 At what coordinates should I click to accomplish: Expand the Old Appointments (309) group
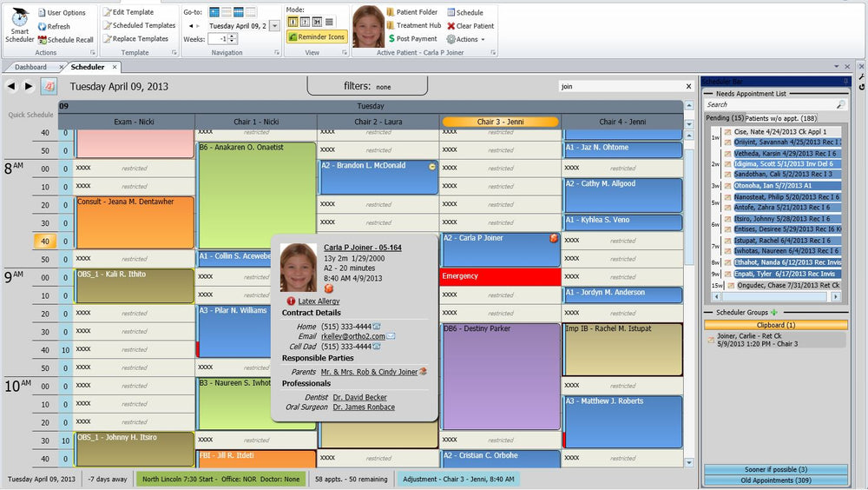tap(775, 480)
